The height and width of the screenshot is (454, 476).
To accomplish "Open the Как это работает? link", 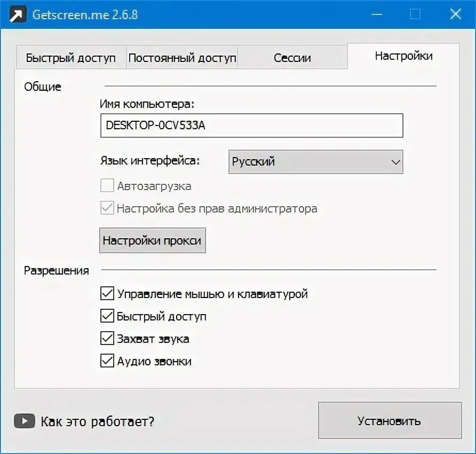I will click(98, 421).
